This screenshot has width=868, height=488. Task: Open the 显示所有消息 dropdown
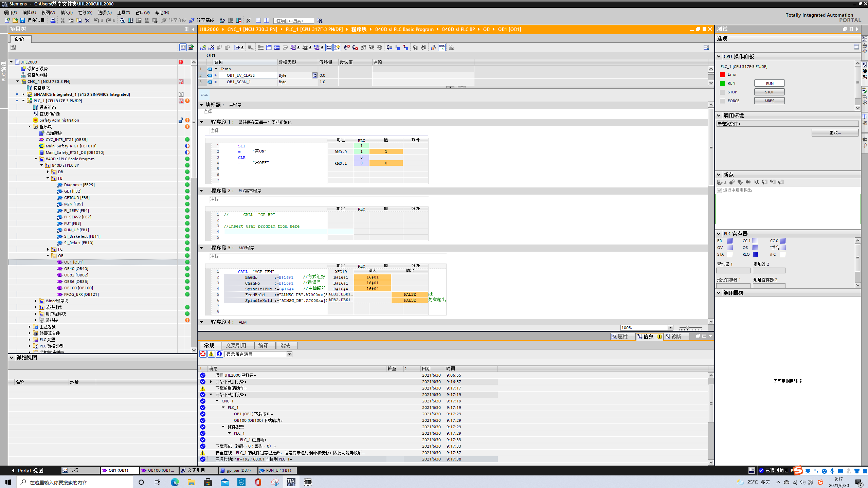289,354
